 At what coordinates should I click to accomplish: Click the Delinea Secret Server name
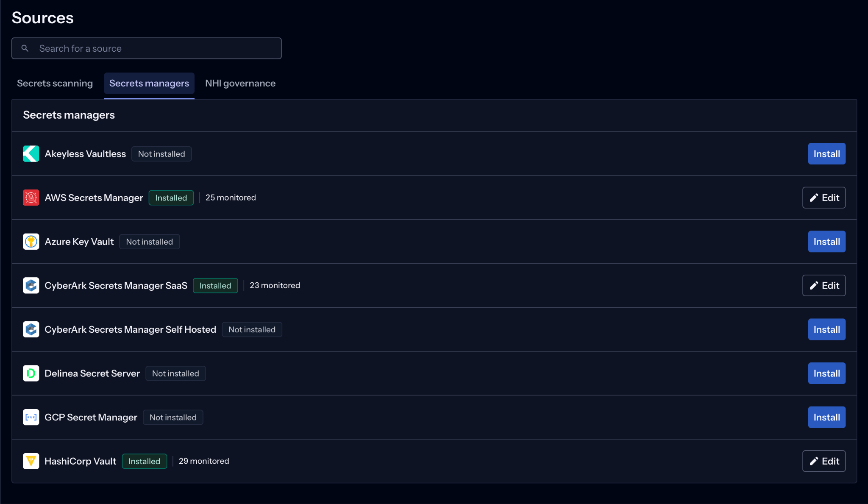92,373
